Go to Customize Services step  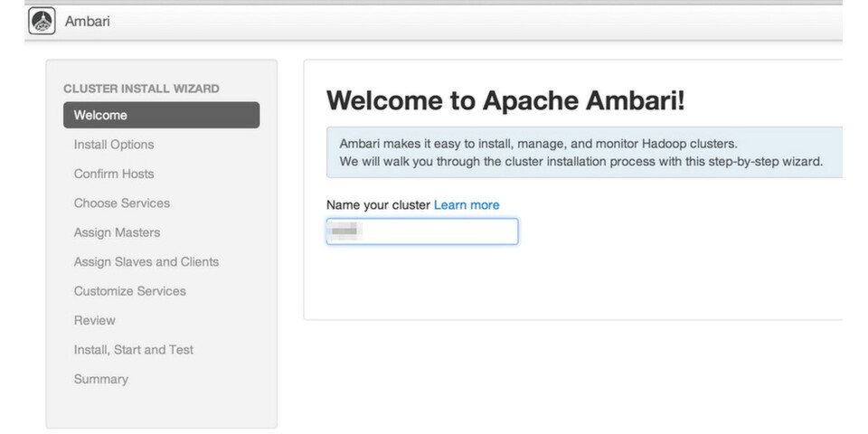tap(129, 291)
